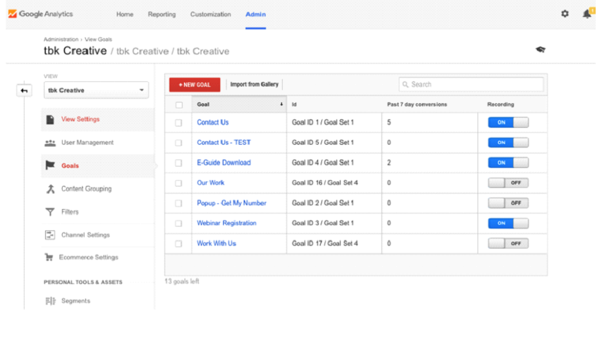Tick the checkbox for Our Work

click(178, 183)
